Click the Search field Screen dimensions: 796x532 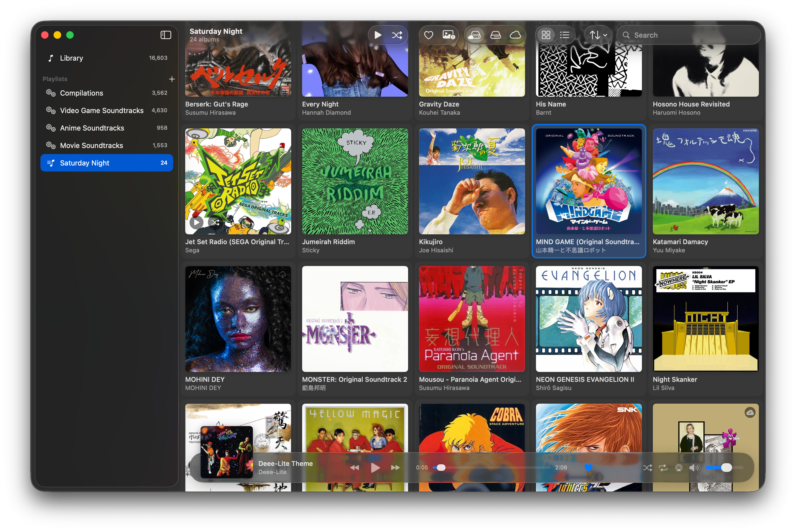pyautogui.click(x=688, y=35)
